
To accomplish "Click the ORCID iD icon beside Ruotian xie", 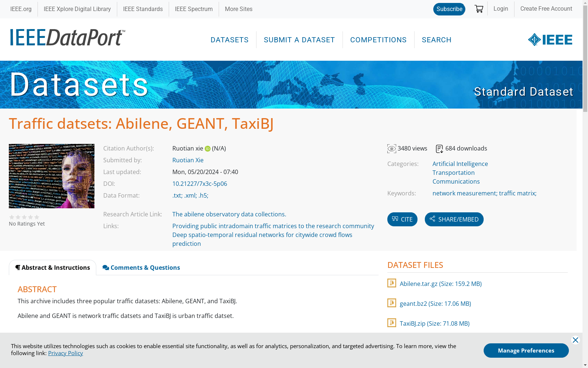I will 208,149.
